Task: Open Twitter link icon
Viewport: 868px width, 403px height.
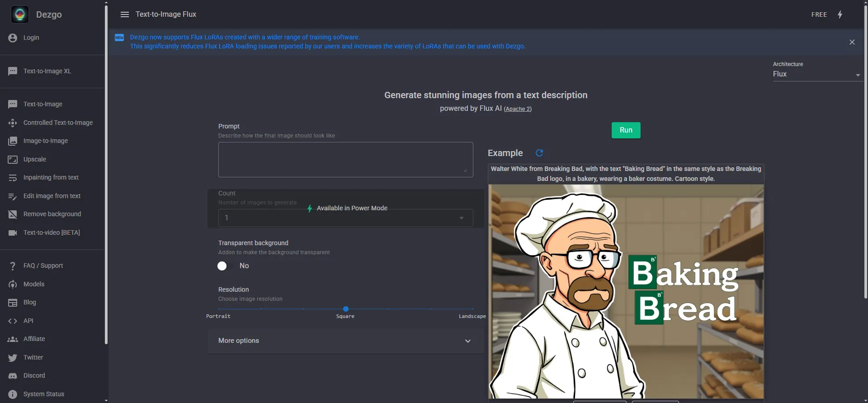Action: coord(13,357)
